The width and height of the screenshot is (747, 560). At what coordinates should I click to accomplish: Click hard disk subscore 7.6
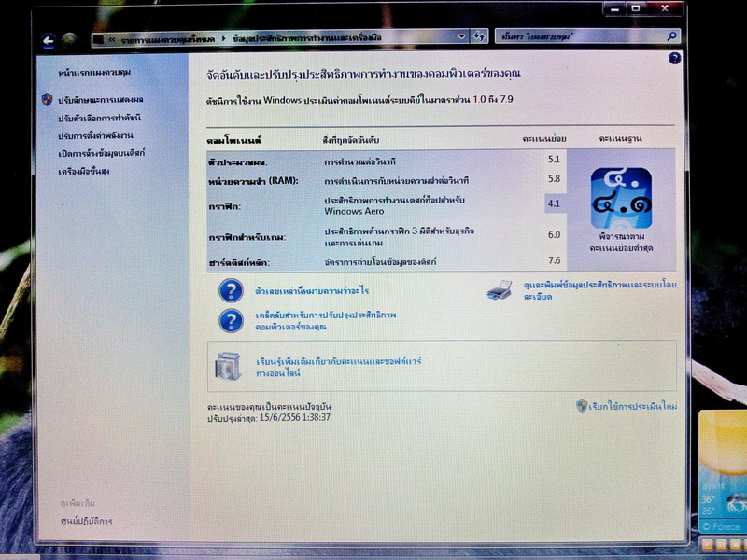(x=554, y=260)
